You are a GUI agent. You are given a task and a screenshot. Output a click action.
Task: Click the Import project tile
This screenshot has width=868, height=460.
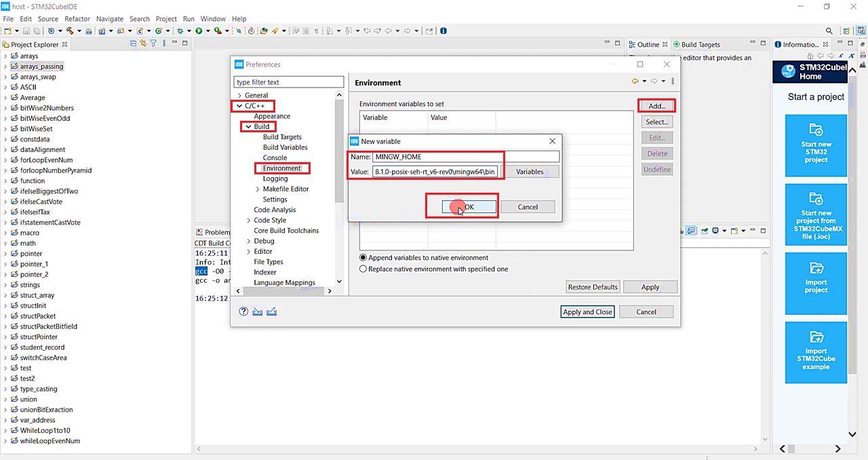[816, 283]
